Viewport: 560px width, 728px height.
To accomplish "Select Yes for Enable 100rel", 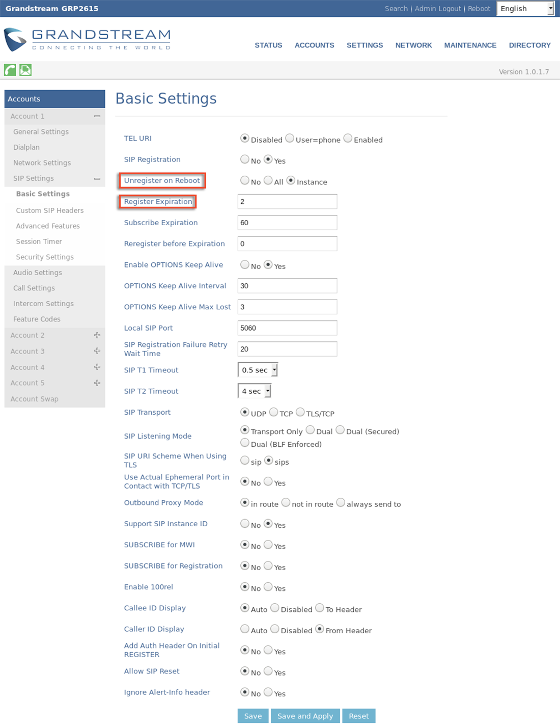I will pyautogui.click(x=268, y=586).
